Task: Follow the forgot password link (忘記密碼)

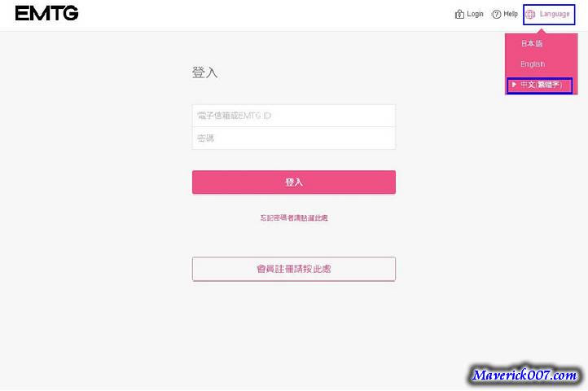Action: pyautogui.click(x=293, y=217)
